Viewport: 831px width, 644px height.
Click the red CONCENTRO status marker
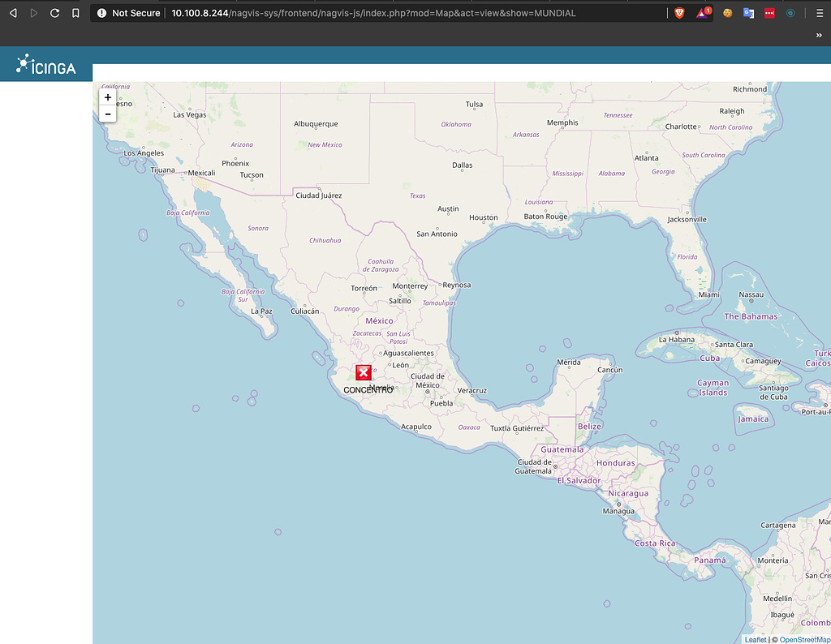click(x=363, y=371)
